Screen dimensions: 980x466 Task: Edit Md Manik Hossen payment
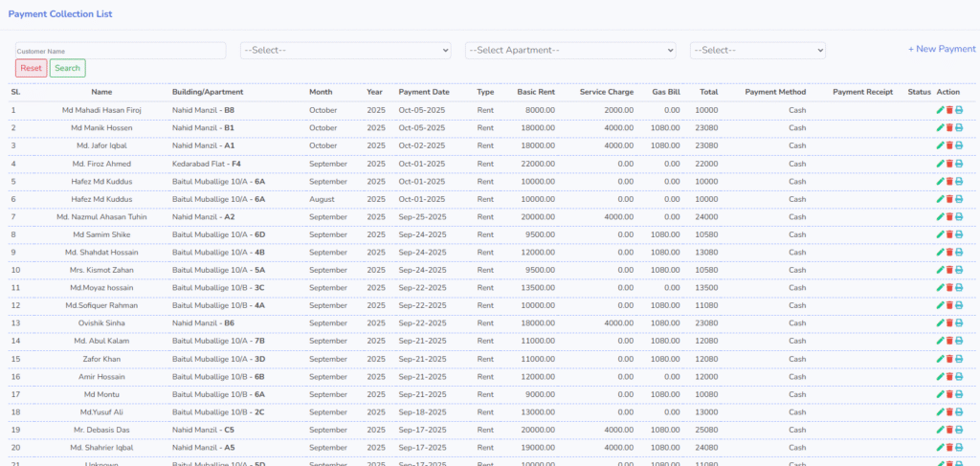click(x=940, y=128)
